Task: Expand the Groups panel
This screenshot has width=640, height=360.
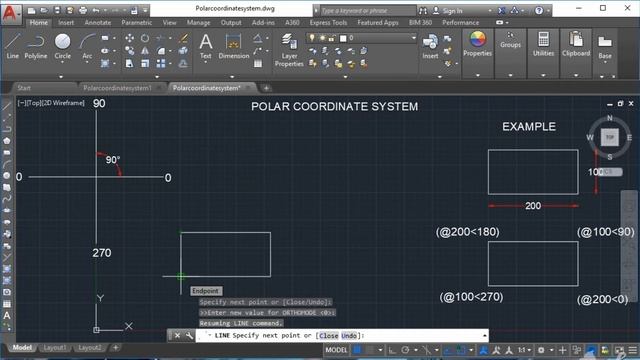Action: pos(510,75)
